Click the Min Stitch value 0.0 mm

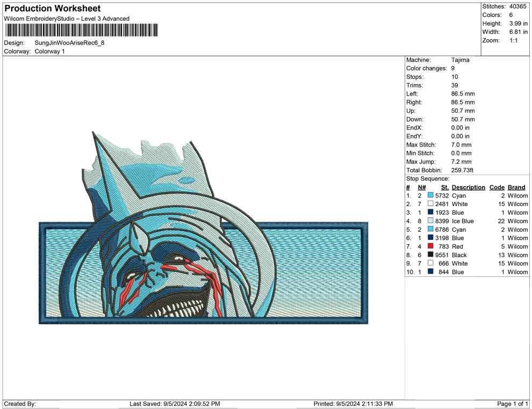(462, 153)
